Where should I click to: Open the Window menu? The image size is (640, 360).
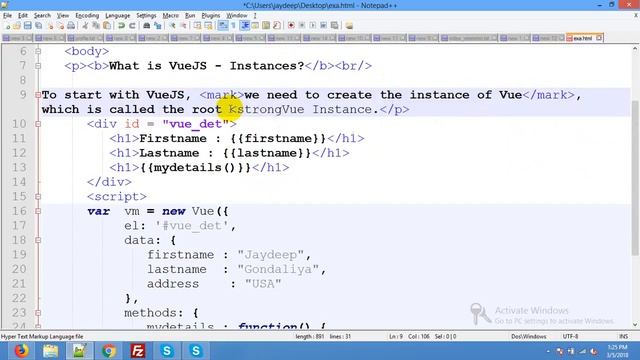237,16
